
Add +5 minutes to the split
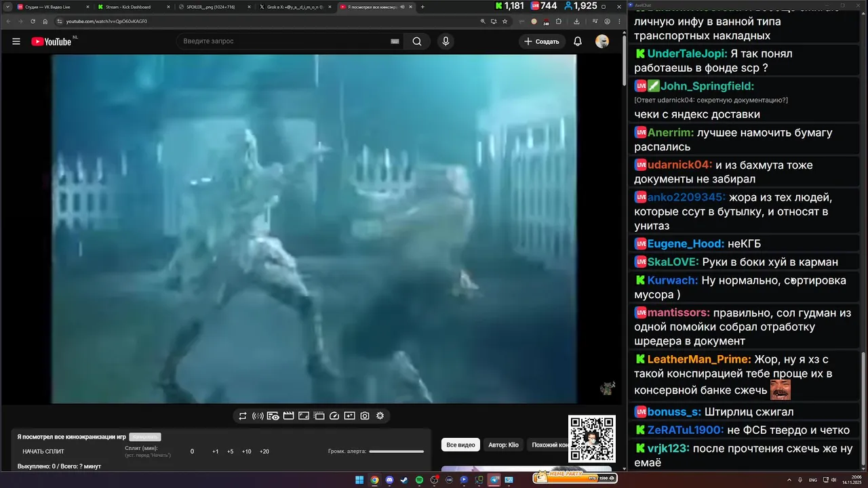(231, 451)
